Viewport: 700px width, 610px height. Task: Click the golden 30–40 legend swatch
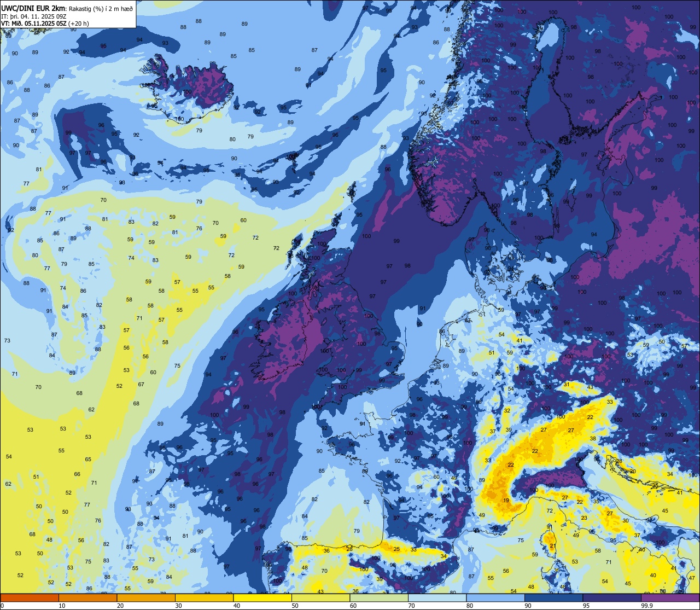tap(204, 597)
